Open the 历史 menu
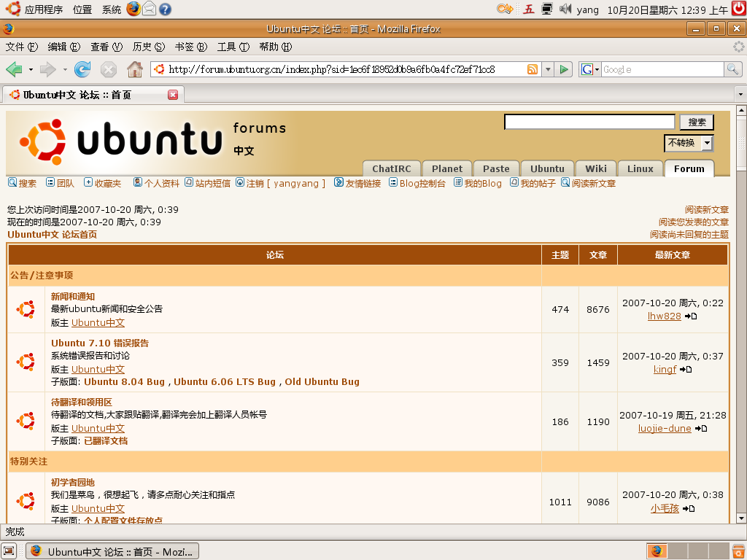This screenshot has height=560, width=747. point(149,47)
